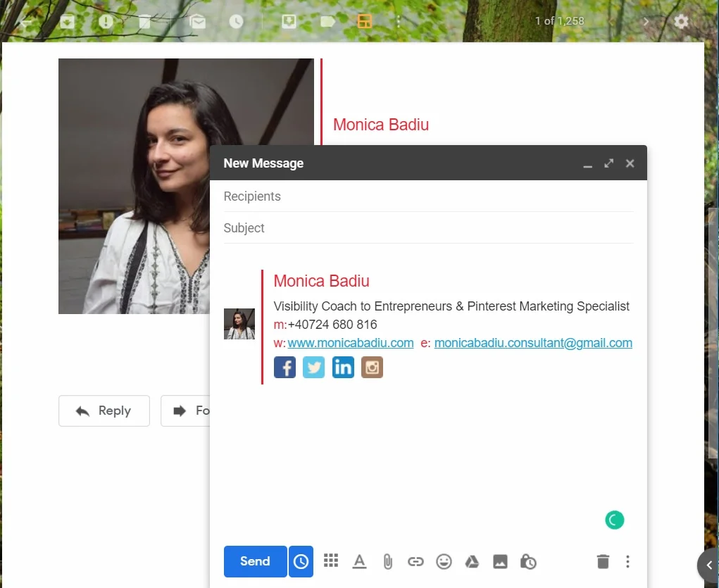Open schedule send clock button
The width and height of the screenshot is (719, 588).
tap(301, 561)
